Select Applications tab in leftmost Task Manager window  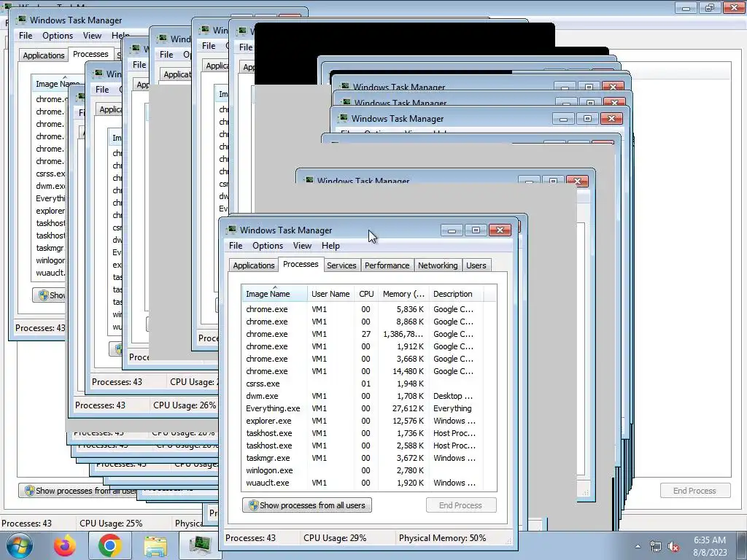43,55
